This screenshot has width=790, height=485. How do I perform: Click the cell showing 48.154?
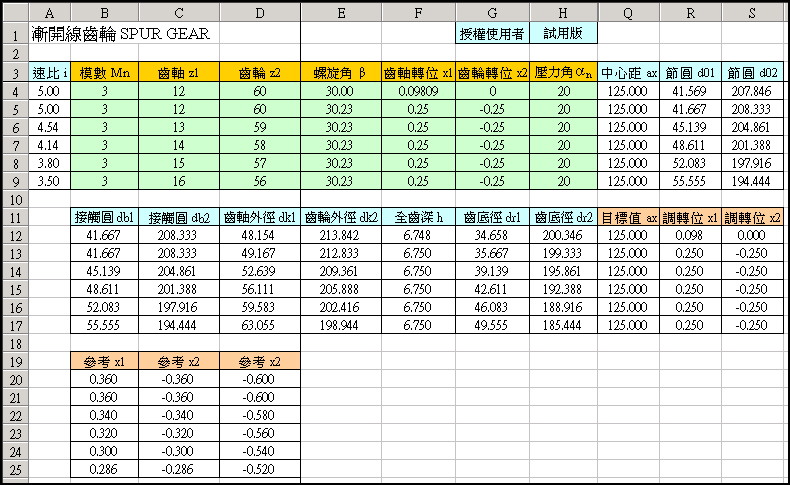tap(260, 235)
